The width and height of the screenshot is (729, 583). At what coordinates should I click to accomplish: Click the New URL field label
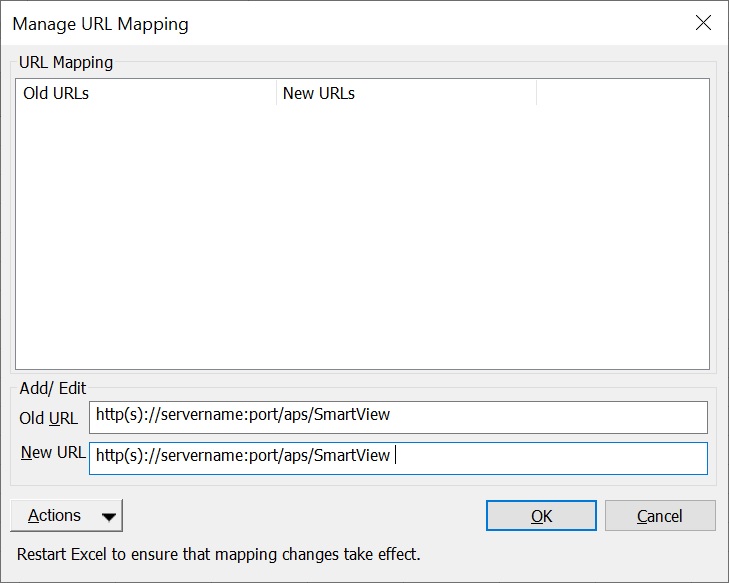[52, 453]
